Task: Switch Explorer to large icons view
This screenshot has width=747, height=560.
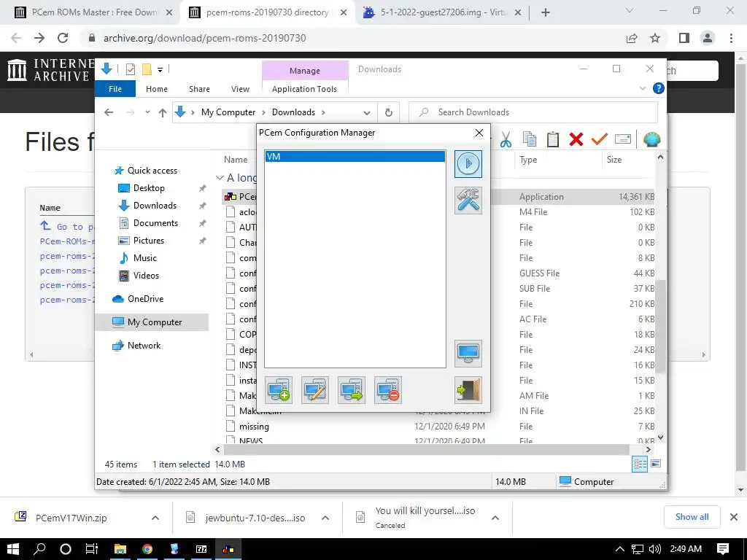Action: [656, 464]
